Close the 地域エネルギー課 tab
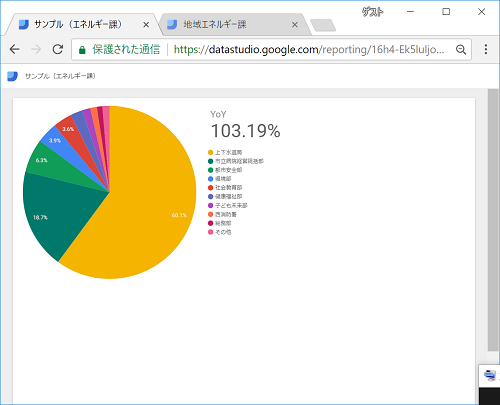500x405 pixels. point(295,25)
